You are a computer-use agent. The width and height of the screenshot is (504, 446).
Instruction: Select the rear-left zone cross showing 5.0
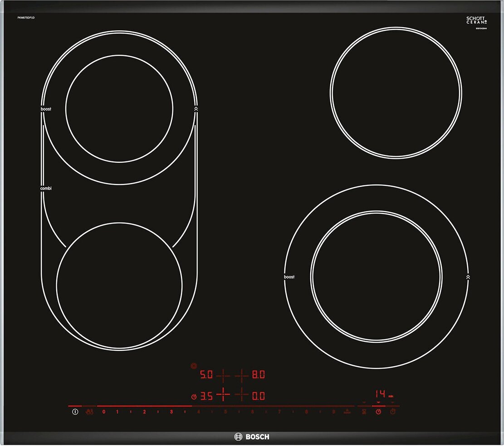click(223, 375)
